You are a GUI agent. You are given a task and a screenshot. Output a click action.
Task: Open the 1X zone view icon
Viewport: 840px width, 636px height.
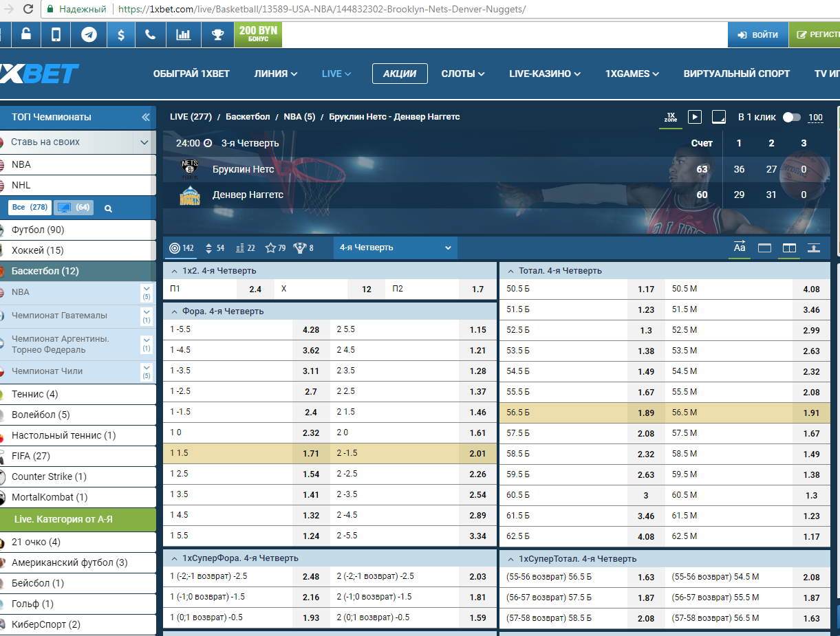point(671,117)
